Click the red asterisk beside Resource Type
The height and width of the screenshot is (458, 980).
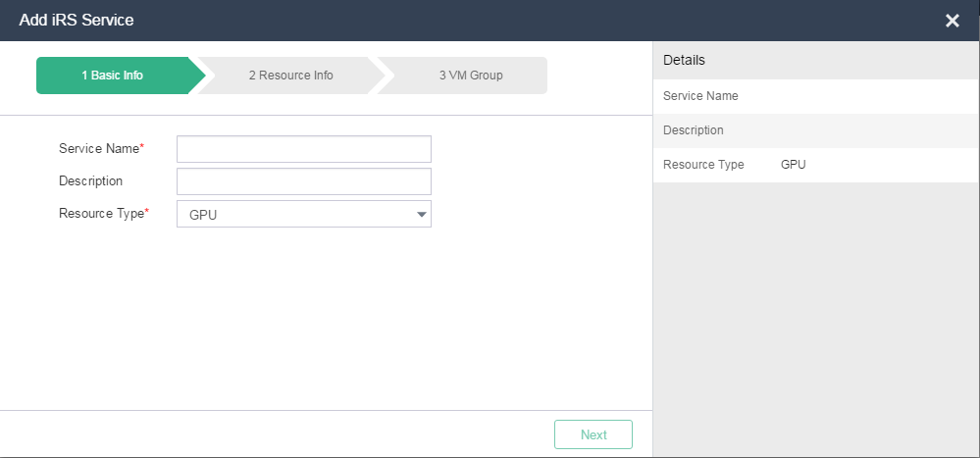[147, 211]
